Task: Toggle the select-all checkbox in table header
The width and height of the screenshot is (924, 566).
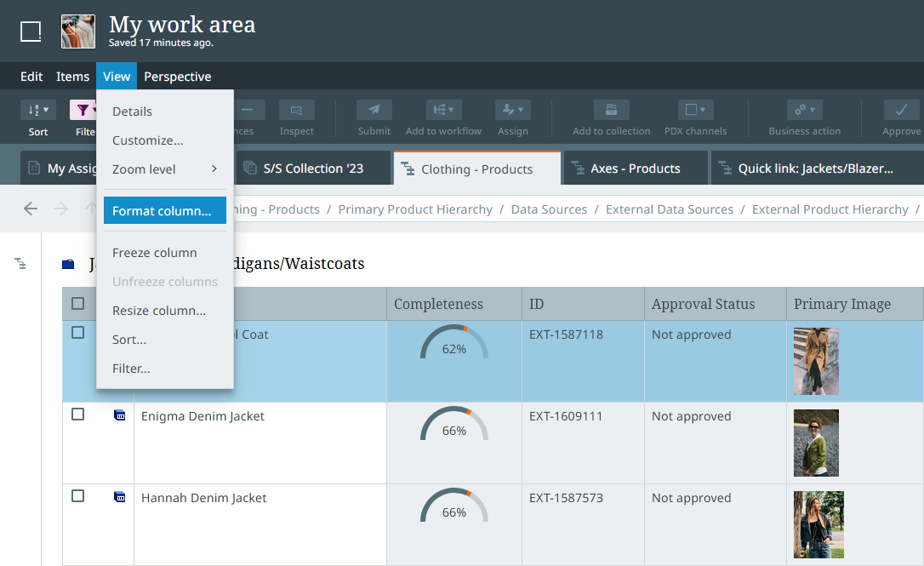Action: click(x=78, y=304)
